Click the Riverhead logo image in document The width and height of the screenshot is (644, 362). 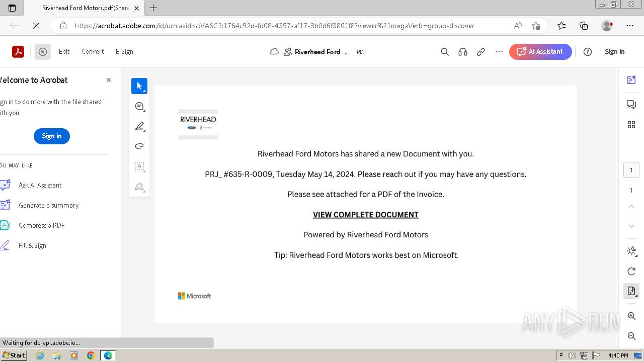point(198,124)
